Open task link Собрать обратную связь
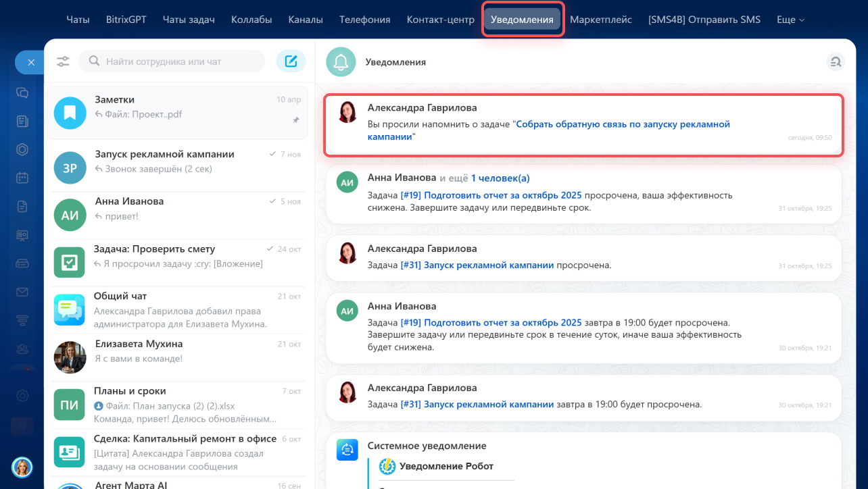 622,124
